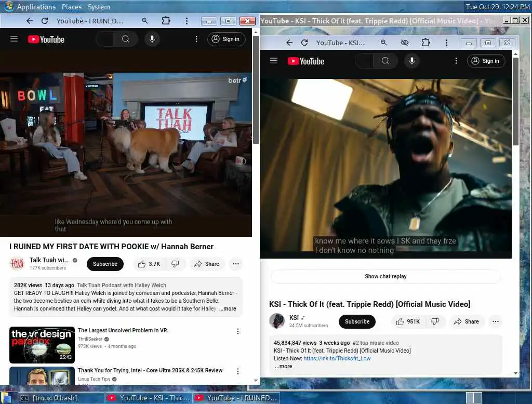Open zoom control in Talk Tuah browser toolbar

145,21
